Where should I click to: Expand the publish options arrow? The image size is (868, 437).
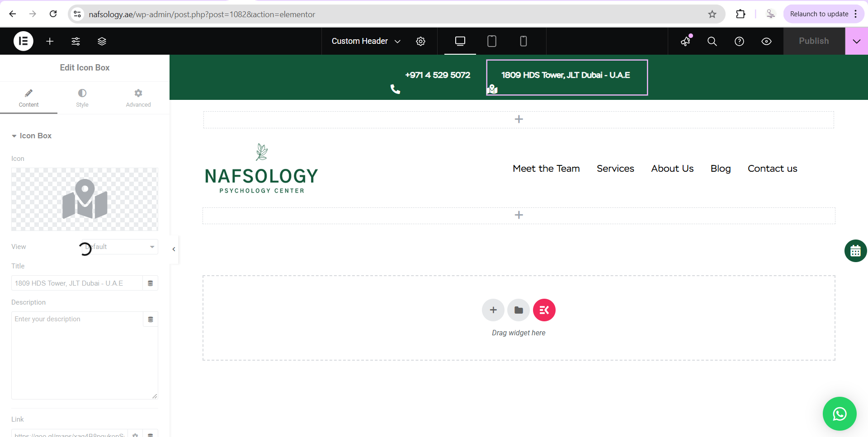click(857, 41)
